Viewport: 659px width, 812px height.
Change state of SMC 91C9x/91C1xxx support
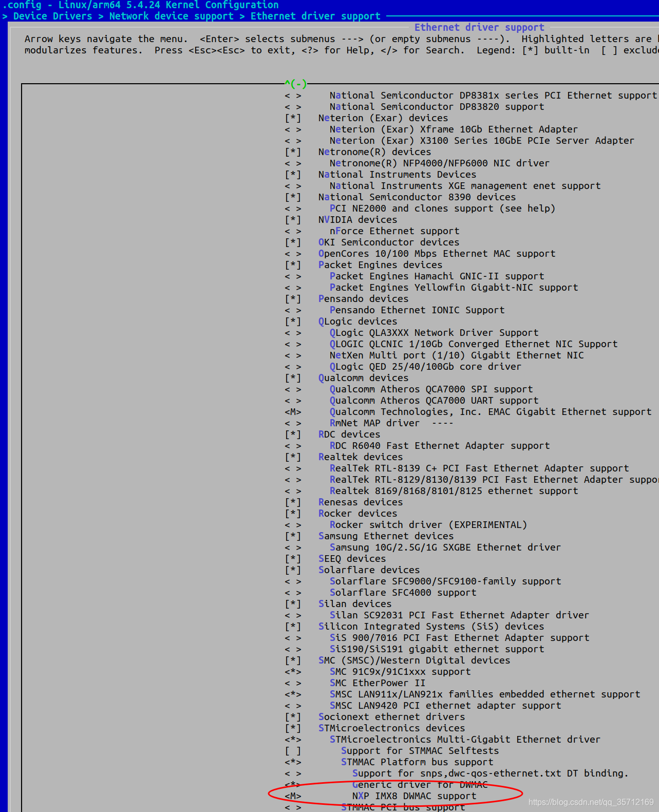click(x=293, y=672)
